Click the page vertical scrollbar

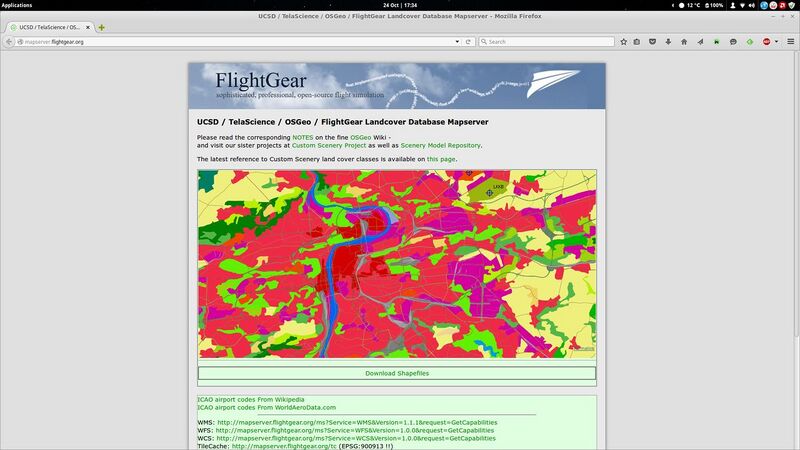[x=796, y=194]
